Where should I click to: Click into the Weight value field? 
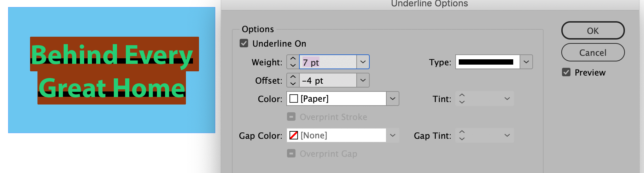click(x=328, y=62)
